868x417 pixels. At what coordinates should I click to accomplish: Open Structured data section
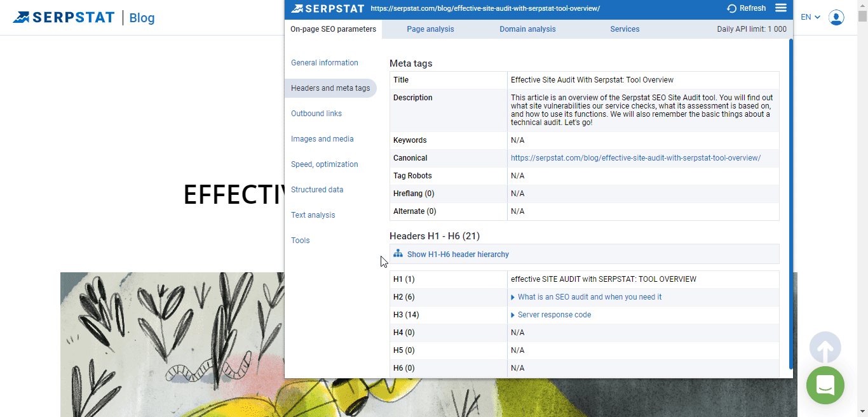click(317, 190)
